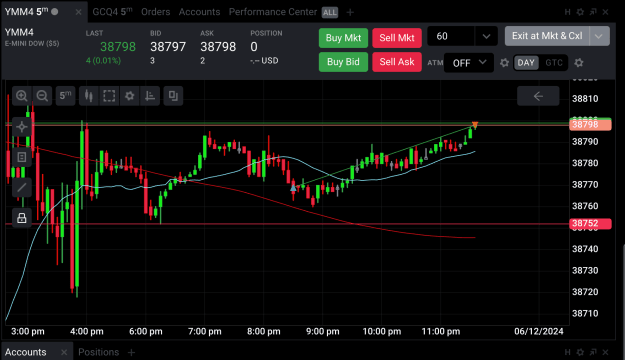The width and height of the screenshot is (625, 360).
Task: Click the duplicate chart window icon
Action: [x=173, y=96]
